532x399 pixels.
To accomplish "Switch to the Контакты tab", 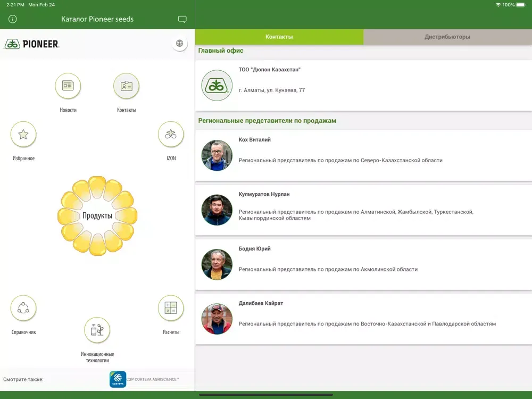I will click(x=279, y=37).
